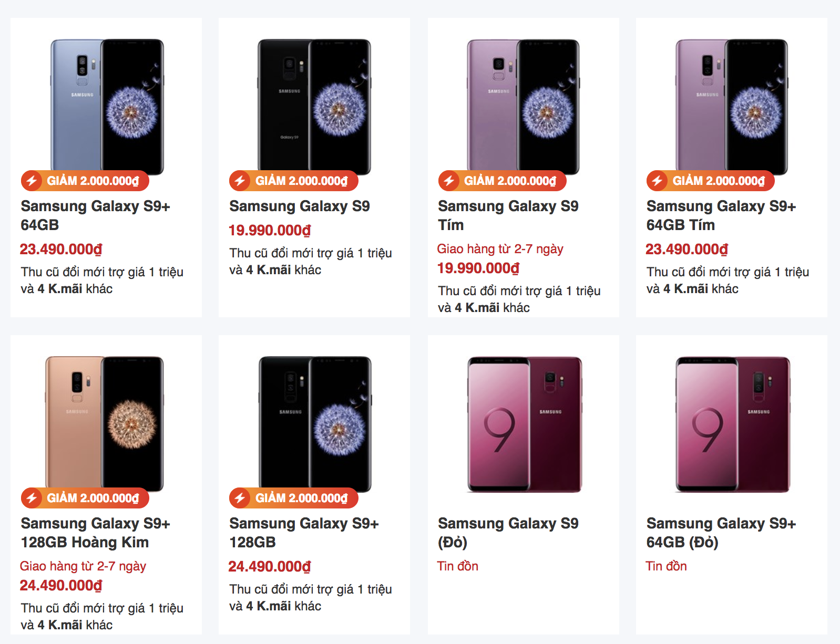Viewport: 840px width, 644px height.
Task: Click the burgundy Galaxy S9 (Đỏ) image
Action: point(523,420)
